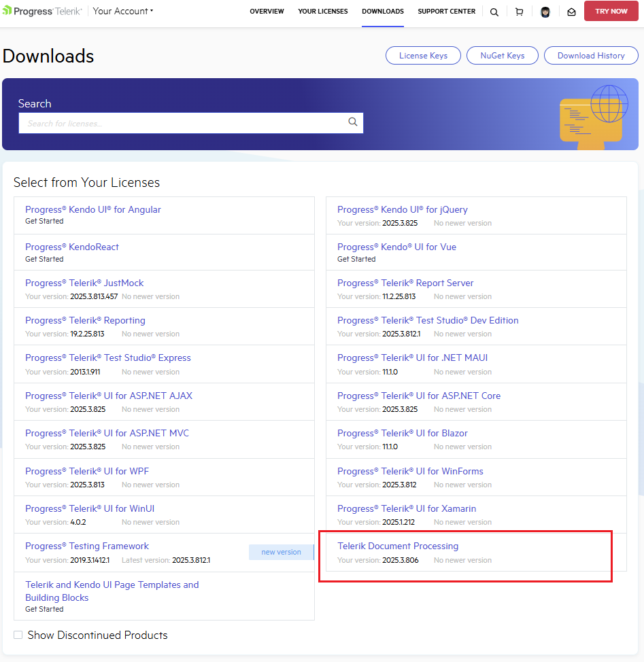This screenshot has height=662, width=644.
Task: Open Progress Kendo UI for Angular link
Action: [93, 209]
